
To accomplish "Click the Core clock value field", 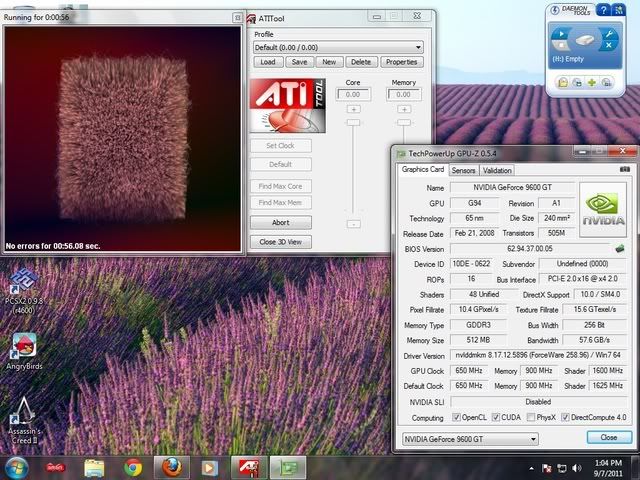I will point(353,94).
